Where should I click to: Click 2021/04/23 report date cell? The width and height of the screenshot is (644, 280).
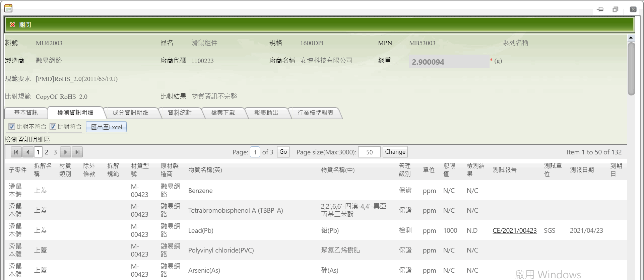[586, 230]
